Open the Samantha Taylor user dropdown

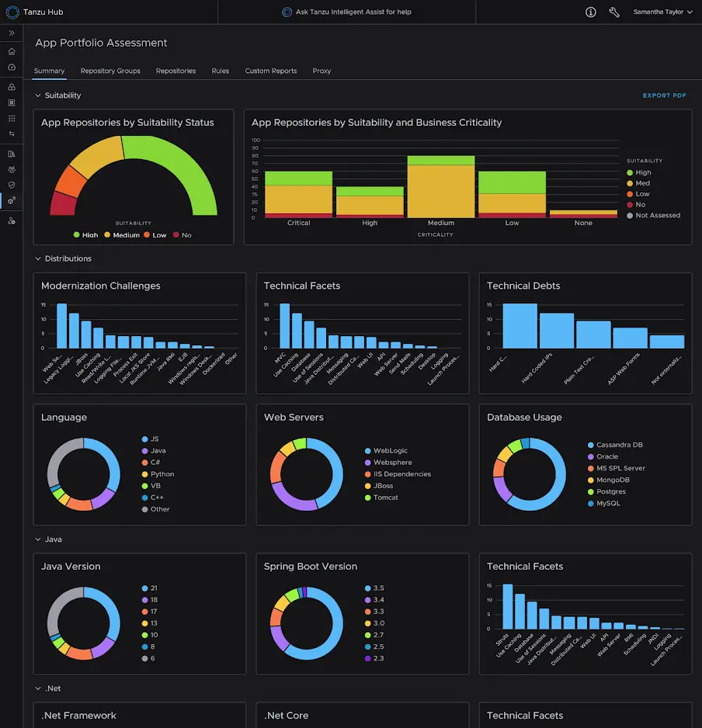coord(662,12)
